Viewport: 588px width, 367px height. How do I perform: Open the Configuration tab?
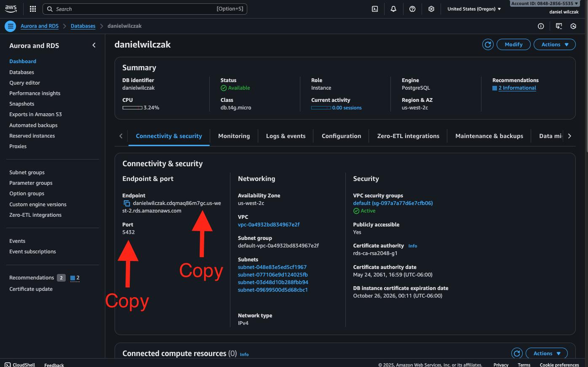point(341,136)
